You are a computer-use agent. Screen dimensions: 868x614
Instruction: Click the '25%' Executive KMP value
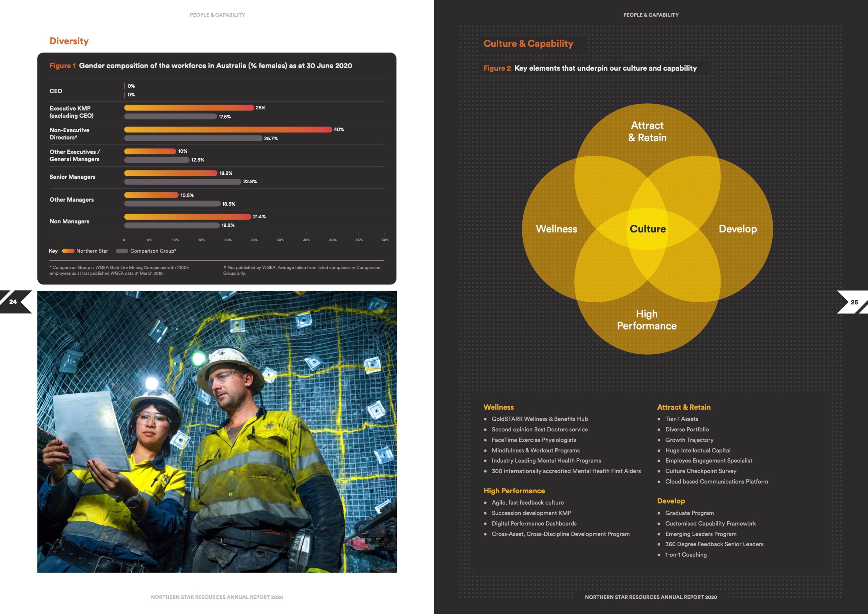[260, 108]
